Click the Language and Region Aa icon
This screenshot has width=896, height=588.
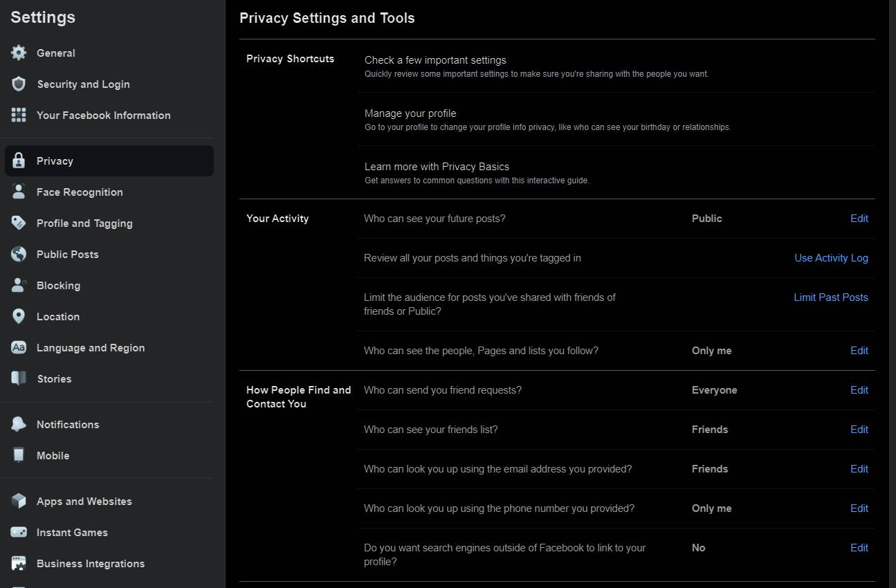point(19,347)
